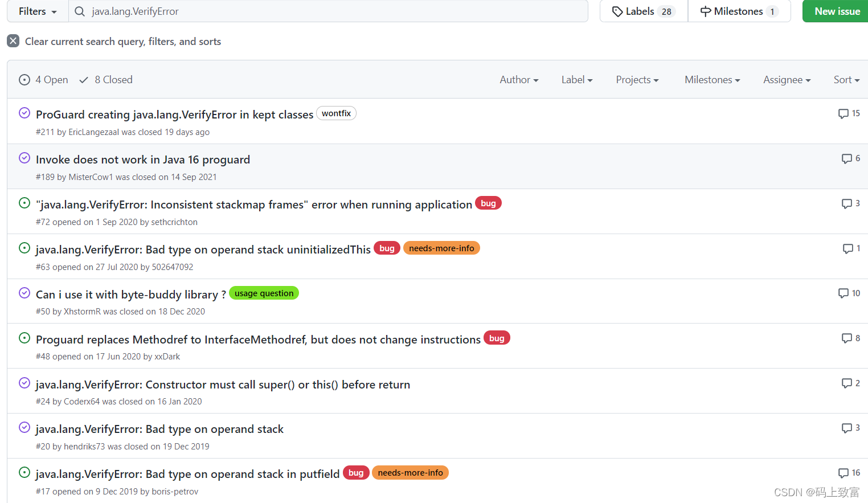
Task: Click the closed status icon of issue #189
Action: point(24,158)
